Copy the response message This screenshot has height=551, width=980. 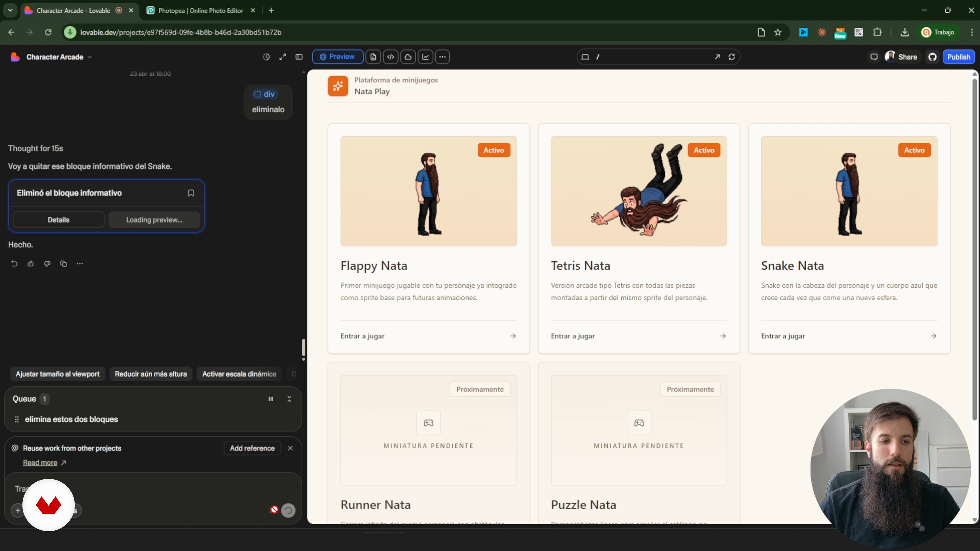pyautogui.click(x=64, y=264)
